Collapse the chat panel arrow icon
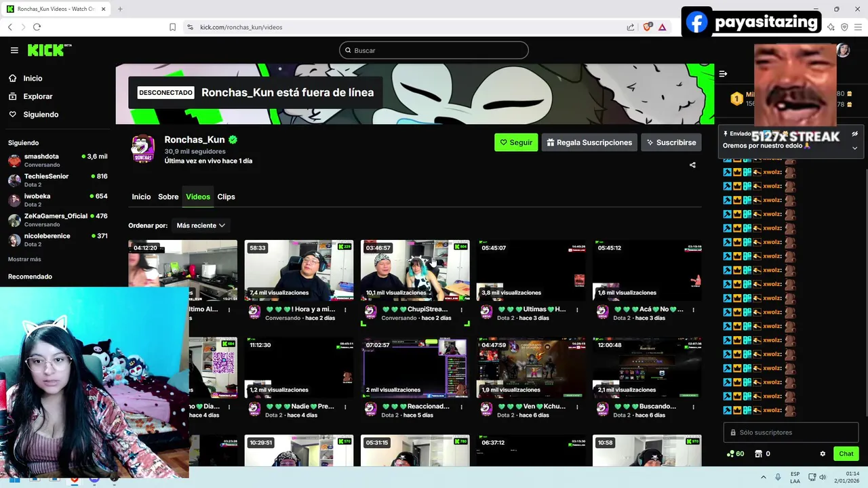 tap(723, 74)
